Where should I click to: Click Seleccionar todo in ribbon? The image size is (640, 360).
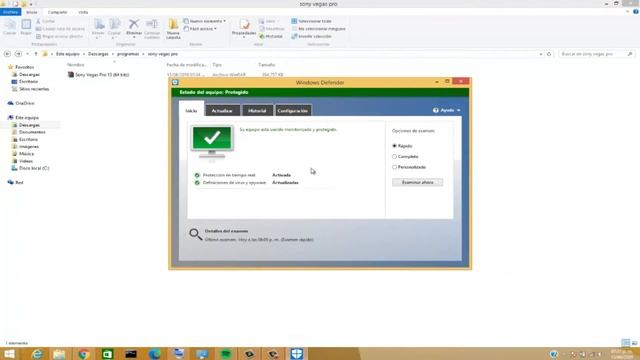point(311,21)
